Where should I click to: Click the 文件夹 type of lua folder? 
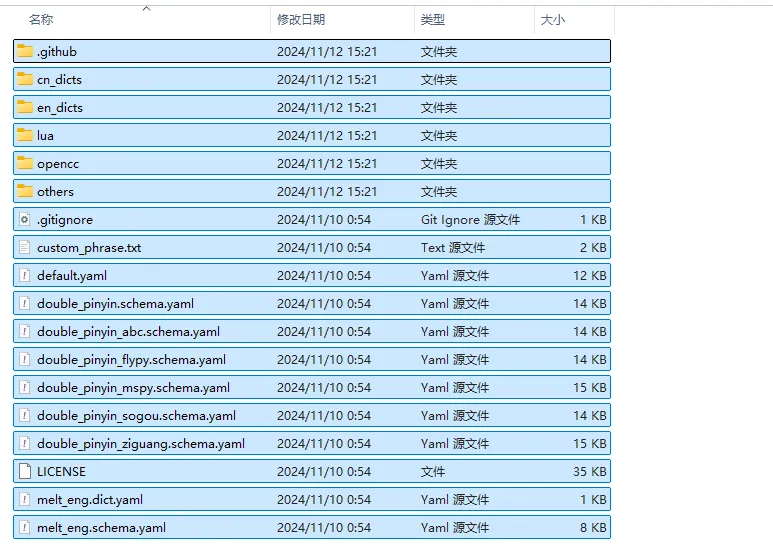click(x=439, y=136)
